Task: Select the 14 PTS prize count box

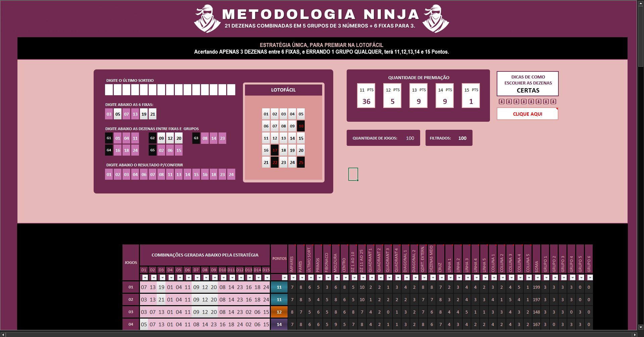Action: pos(445,96)
